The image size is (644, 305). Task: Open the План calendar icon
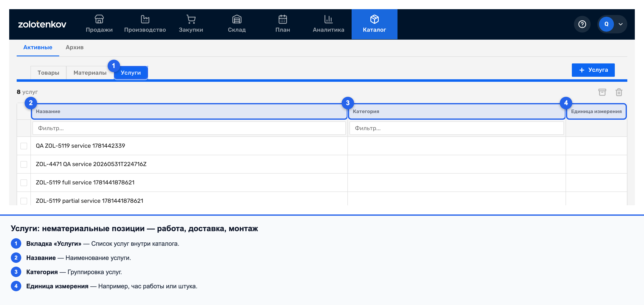point(283,19)
